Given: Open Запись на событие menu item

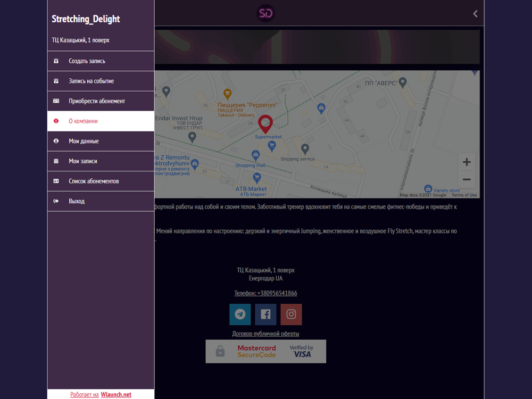Looking at the screenshot, I should pyautogui.click(x=101, y=81).
